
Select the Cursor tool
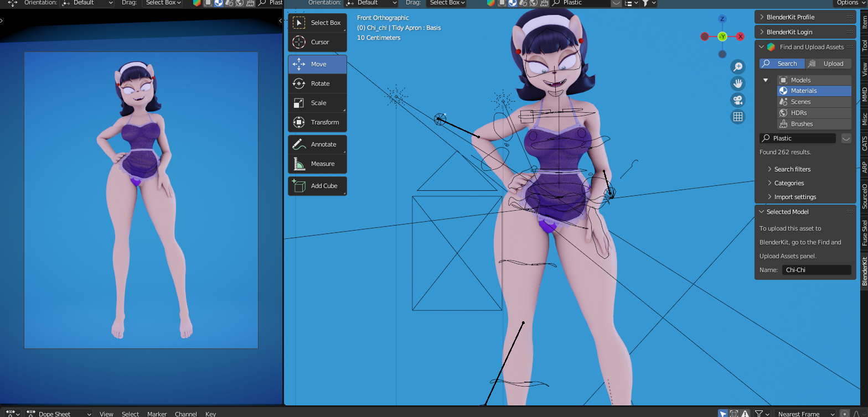click(x=317, y=42)
